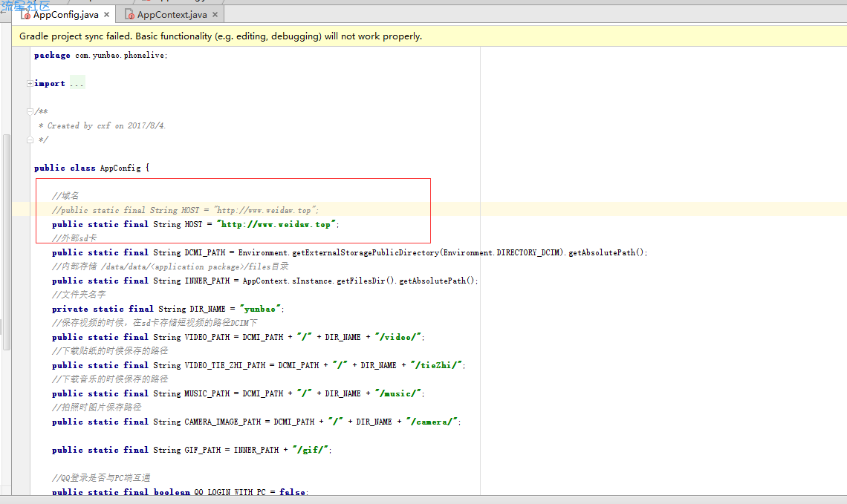
Task: Click the AppConfig.java file icon
Action: click(25, 15)
